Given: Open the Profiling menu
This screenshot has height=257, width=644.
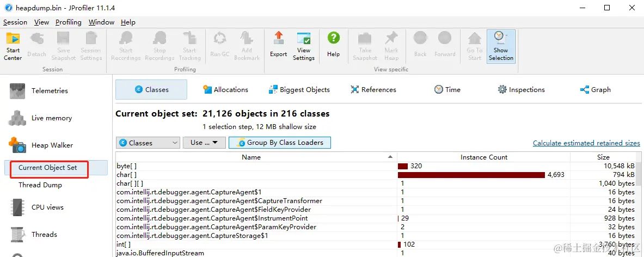Looking at the screenshot, I should tap(69, 22).
